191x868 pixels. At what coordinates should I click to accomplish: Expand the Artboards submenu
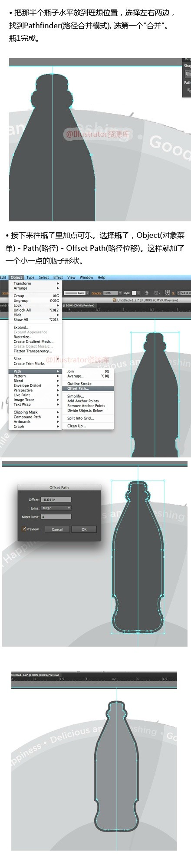pos(36,422)
